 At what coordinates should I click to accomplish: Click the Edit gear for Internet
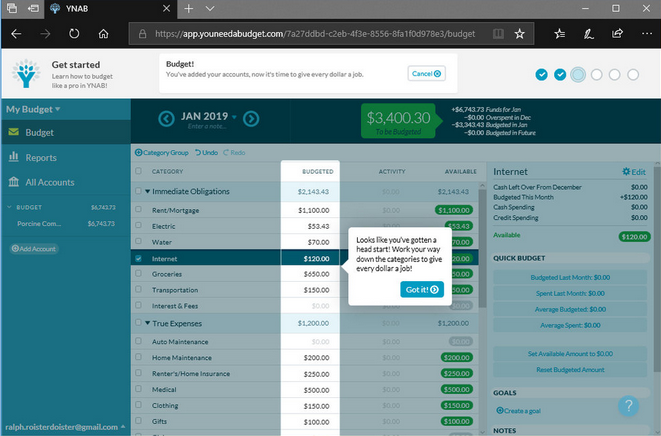[634, 172]
